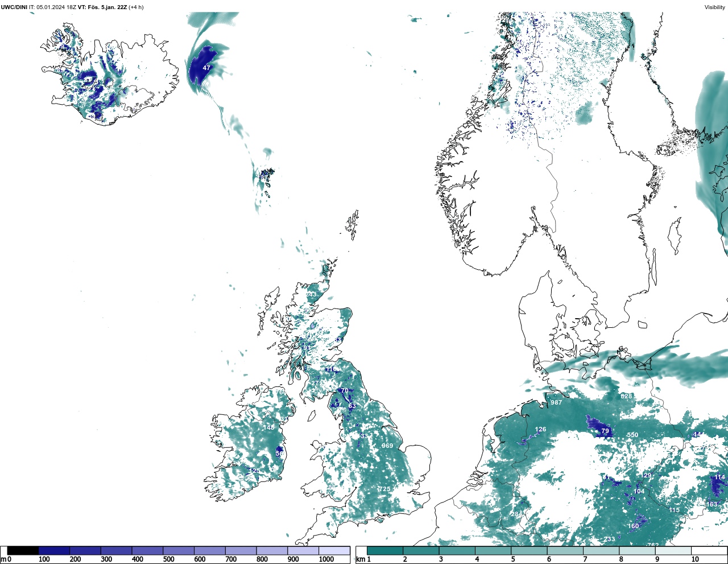Pick the 3–4 km teal legend swatch

pyautogui.click(x=457, y=550)
